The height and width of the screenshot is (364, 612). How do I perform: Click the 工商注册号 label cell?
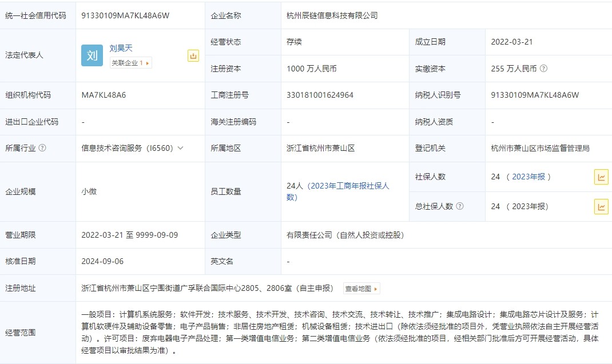(243, 95)
